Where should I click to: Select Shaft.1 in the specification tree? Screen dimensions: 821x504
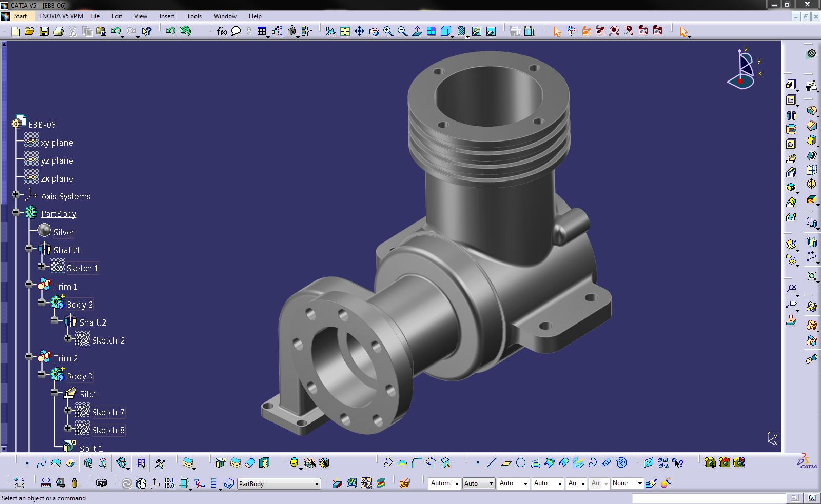tap(67, 250)
